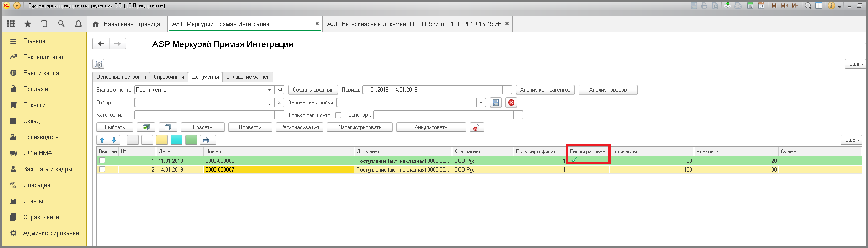
Task: Click the Анализ контрагентов button
Action: (x=545, y=90)
